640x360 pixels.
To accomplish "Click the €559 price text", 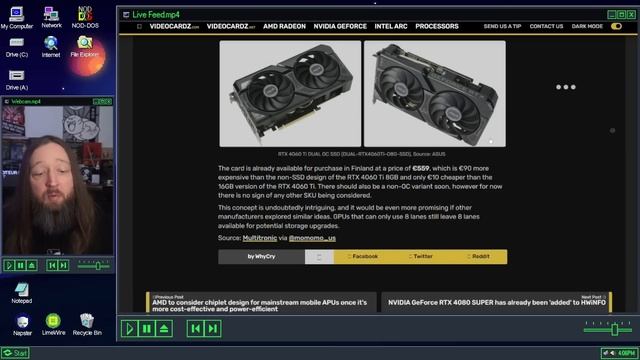I will tap(421, 168).
